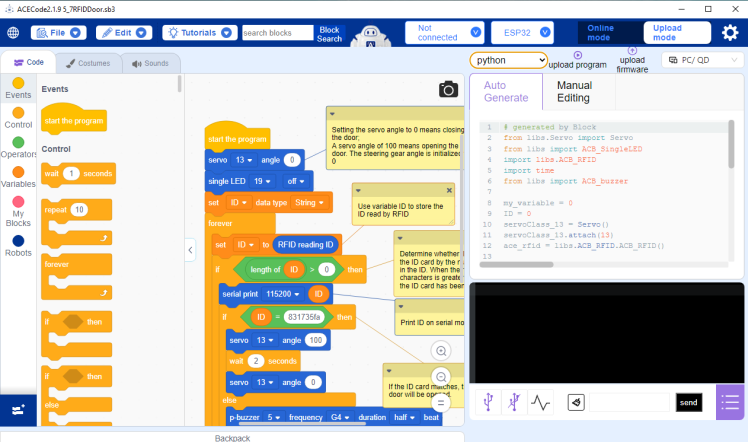Click the code panel vertical scrollbar
748x442 pixels.
coord(731,144)
